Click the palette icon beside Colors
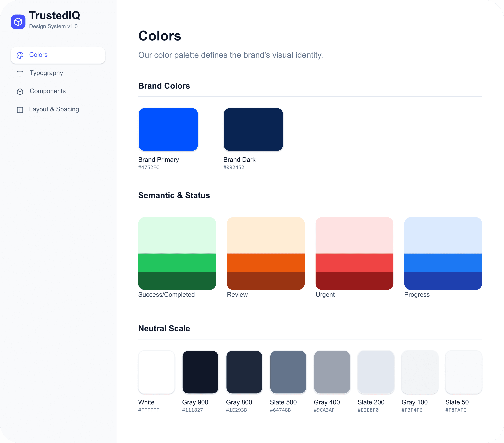Screen dimensions: 504x443 [20, 55]
